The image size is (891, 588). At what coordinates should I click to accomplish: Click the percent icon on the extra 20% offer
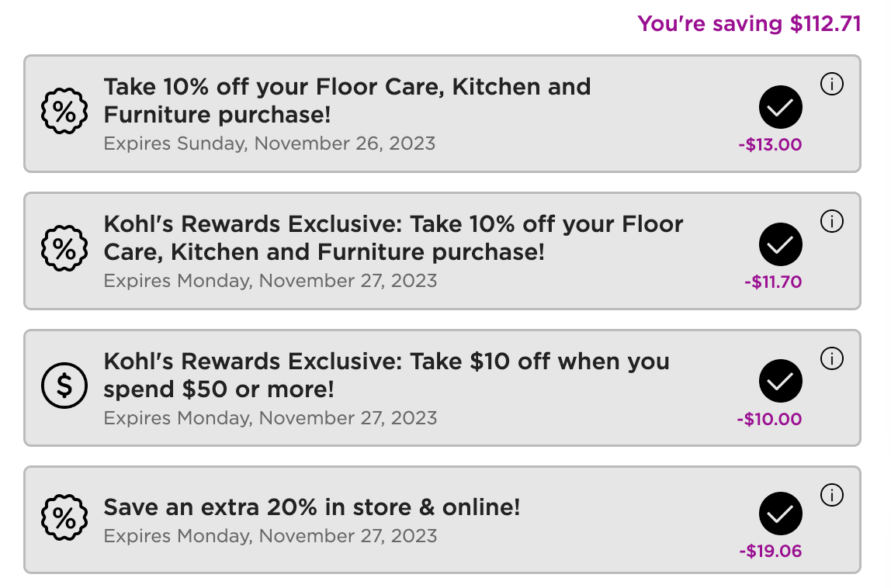click(x=64, y=517)
